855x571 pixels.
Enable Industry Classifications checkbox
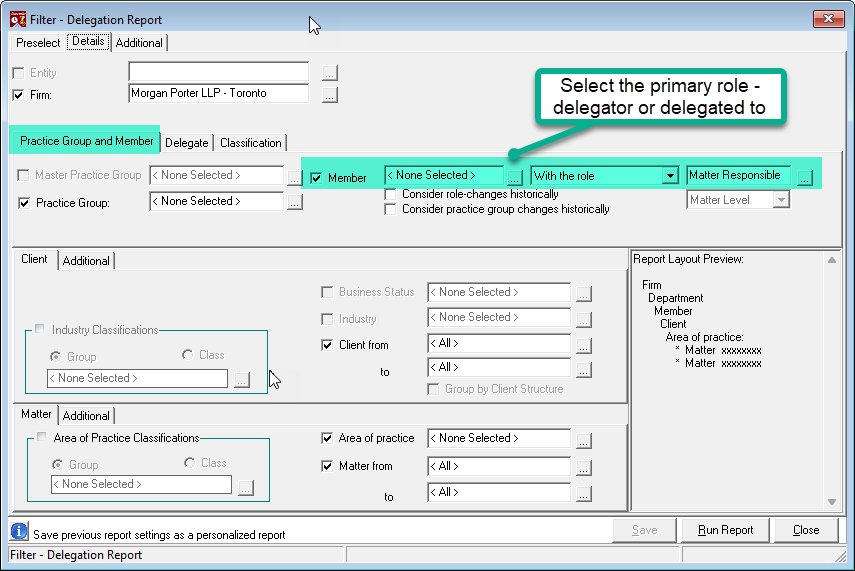[x=40, y=329]
